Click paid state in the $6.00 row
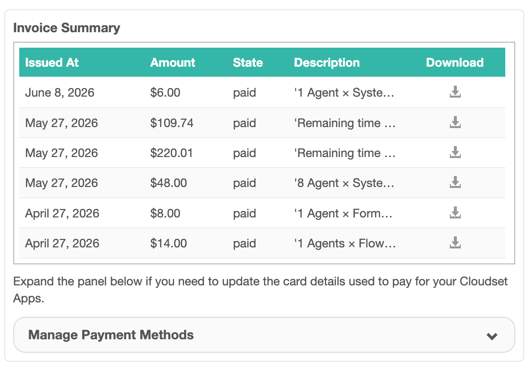529x367 pixels. pos(245,93)
